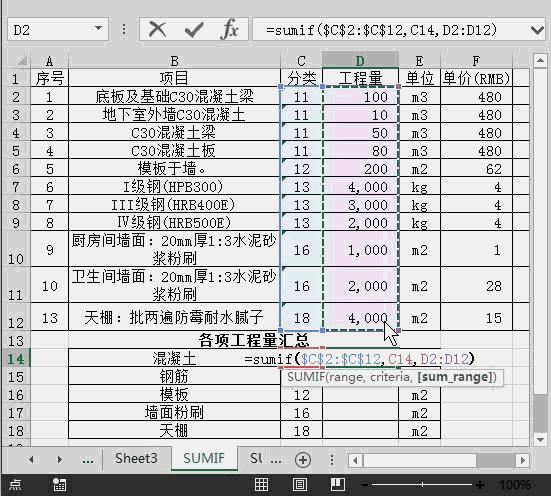Switch to SUMIF sheet tab
The width and height of the screenshot is (551, 496).
point(204,458)
